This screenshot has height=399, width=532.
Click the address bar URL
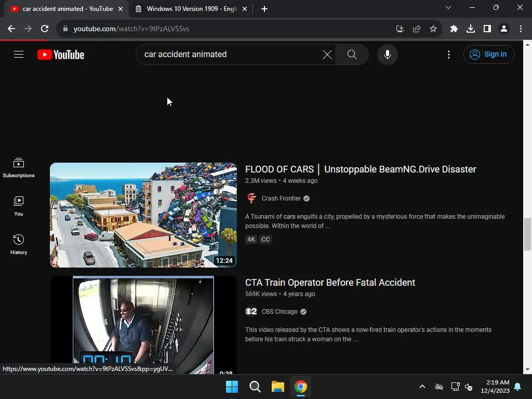[x=131, y=29]
